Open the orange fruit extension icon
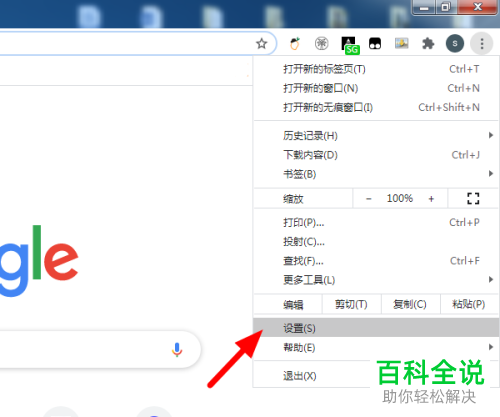500x417 pixels. tap(295, 44)
